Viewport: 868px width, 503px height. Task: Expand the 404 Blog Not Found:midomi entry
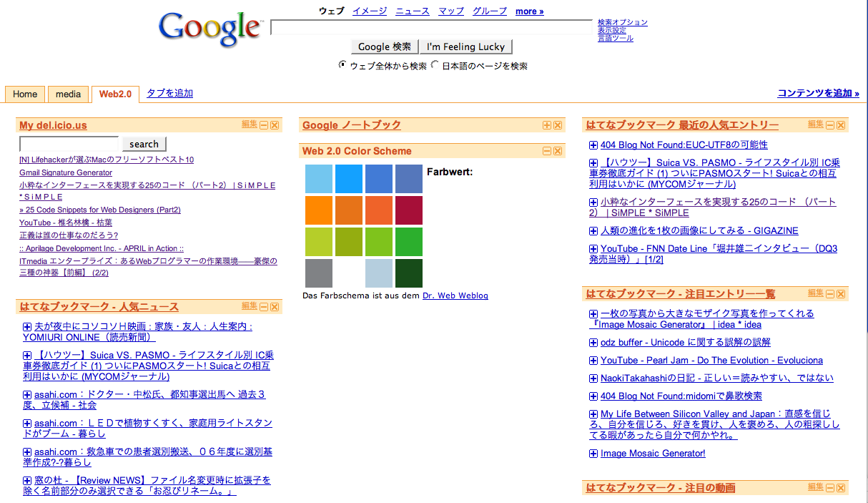tap(593, 396)
